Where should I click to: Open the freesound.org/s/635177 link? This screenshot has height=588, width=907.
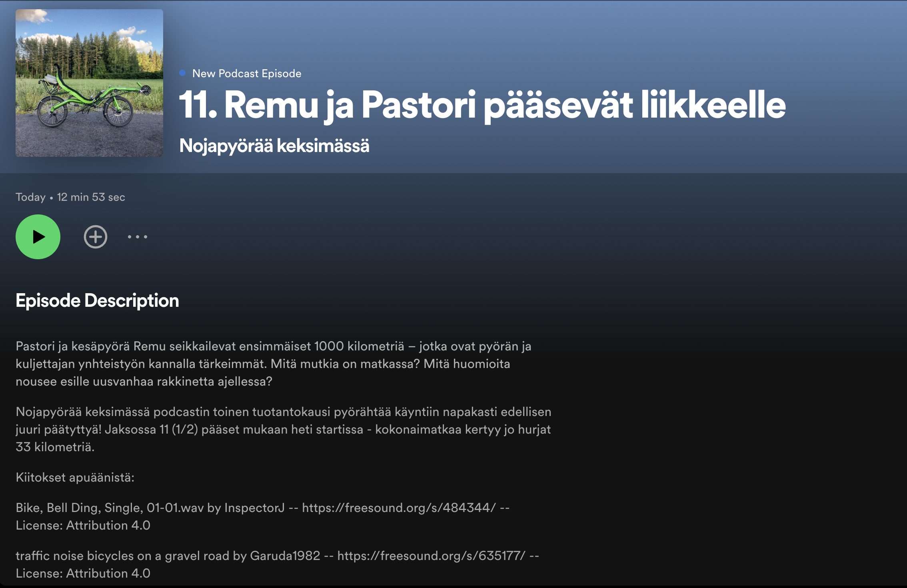(x=431, y=556)
